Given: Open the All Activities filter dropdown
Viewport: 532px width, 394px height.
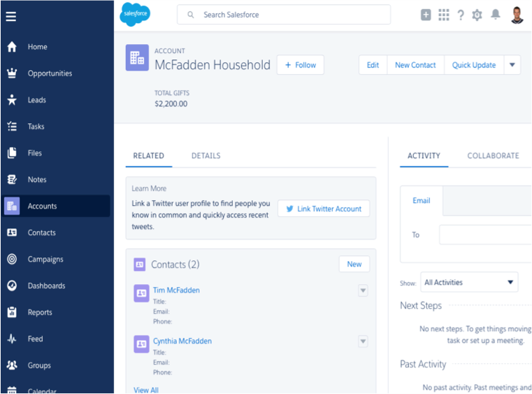Looking at the screenshot, I should point(469,282).
